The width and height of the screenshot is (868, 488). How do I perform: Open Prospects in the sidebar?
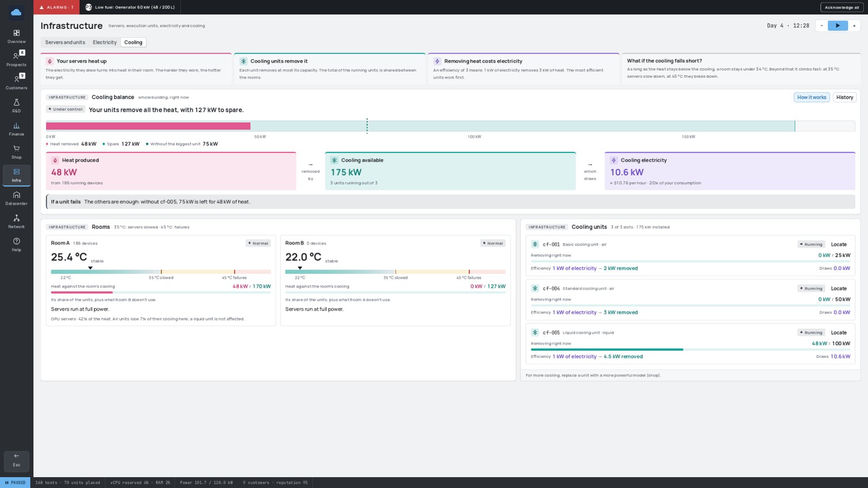(16, 59)
